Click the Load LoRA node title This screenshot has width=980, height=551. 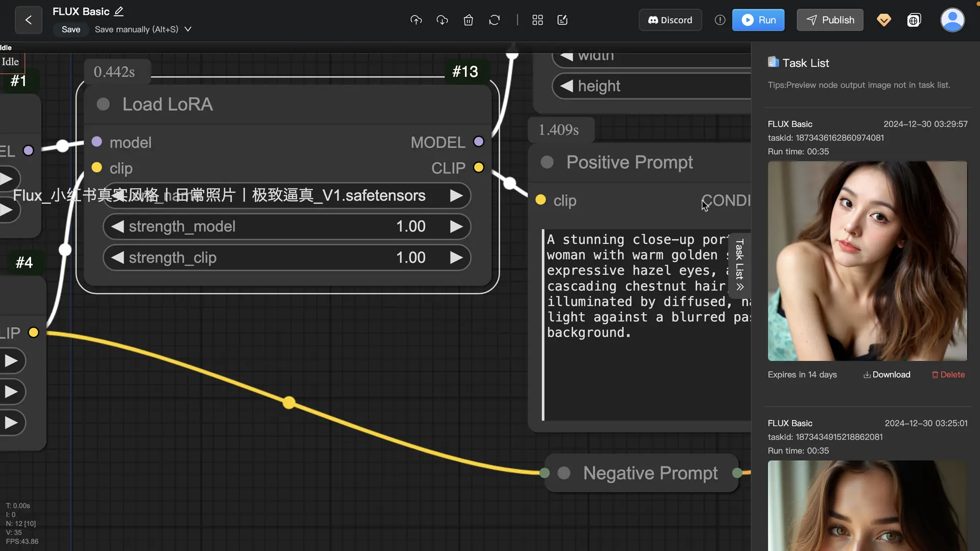coord(167,104)
